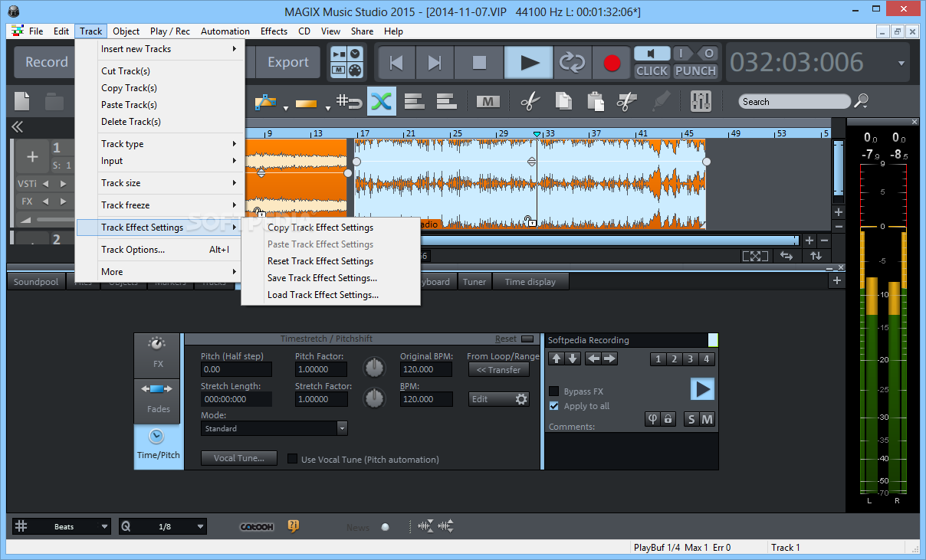Screen dimensions: 926x560
Task: Switch to the Time display tab
Action: (530, 282)
